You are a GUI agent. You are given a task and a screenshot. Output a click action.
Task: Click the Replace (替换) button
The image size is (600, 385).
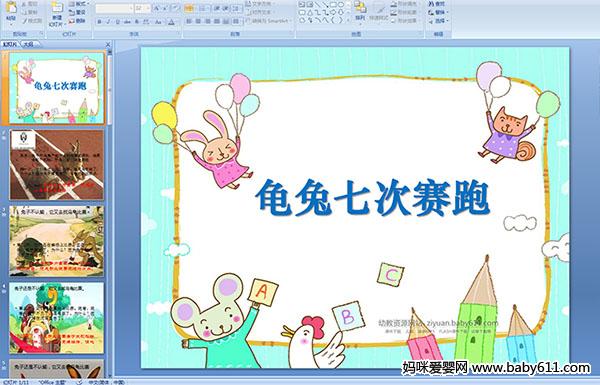437,12
